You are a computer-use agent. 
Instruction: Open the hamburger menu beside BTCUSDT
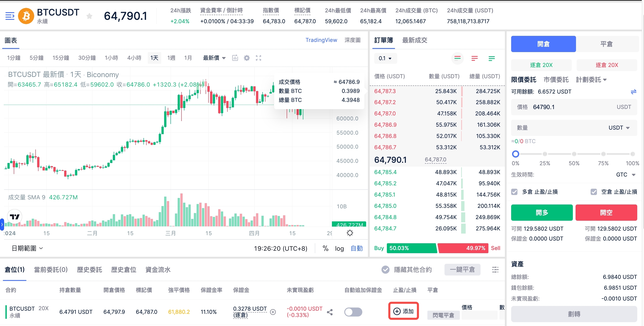[x=10, y=16]
